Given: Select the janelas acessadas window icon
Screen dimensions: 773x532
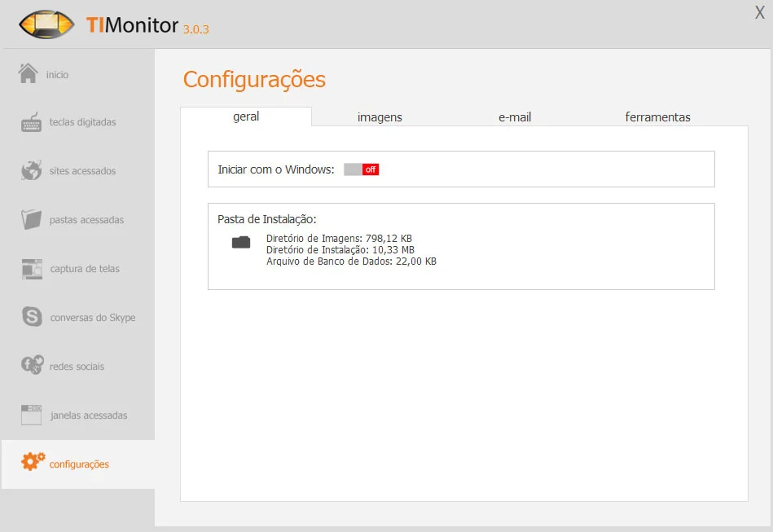Looking at the screenshot, I should point(32,415).
